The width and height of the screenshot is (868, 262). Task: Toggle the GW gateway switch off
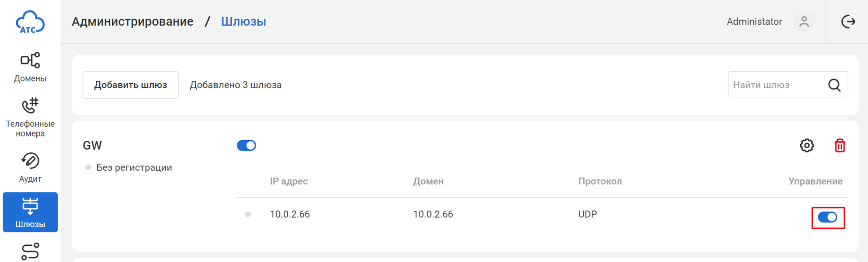[x=246, y=146]
